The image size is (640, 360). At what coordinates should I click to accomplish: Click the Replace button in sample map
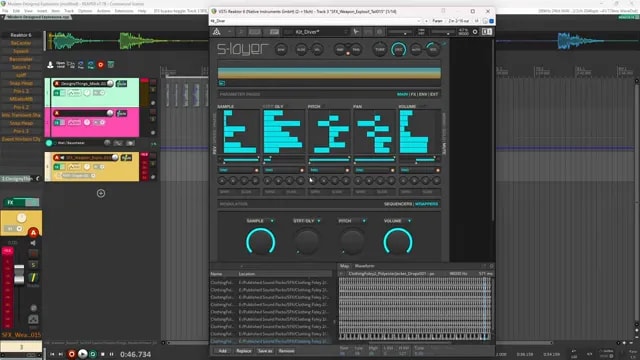click(244, 351)
